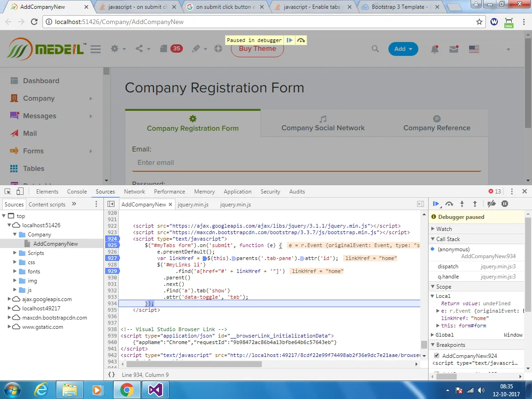Open the first jquery.min.js source tab

point(193,204)
